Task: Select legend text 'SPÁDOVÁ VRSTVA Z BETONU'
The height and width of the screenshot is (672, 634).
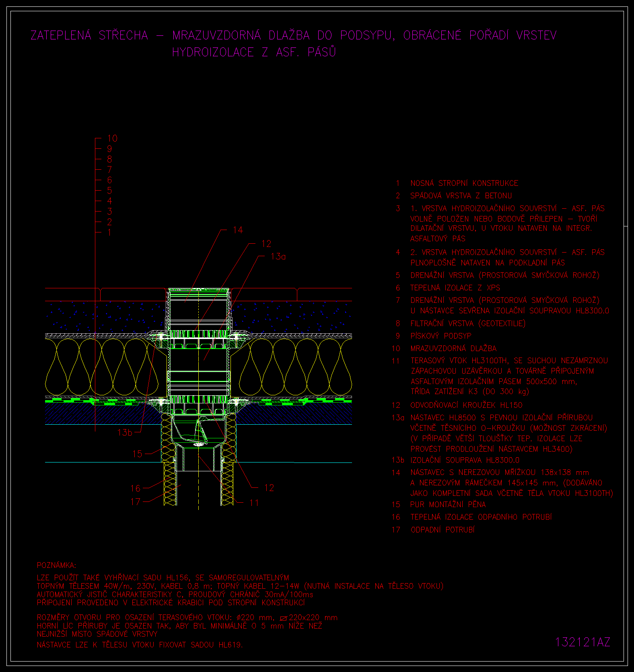Action: click(x=461, y=196)
